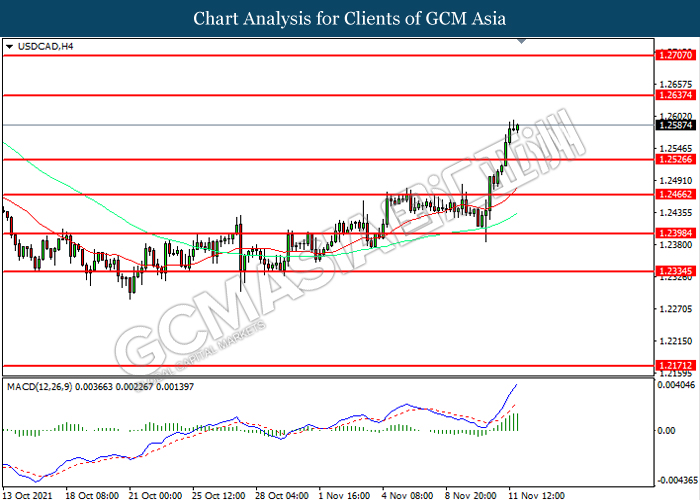Click the current price label 1.25874

tap(676, 125)
